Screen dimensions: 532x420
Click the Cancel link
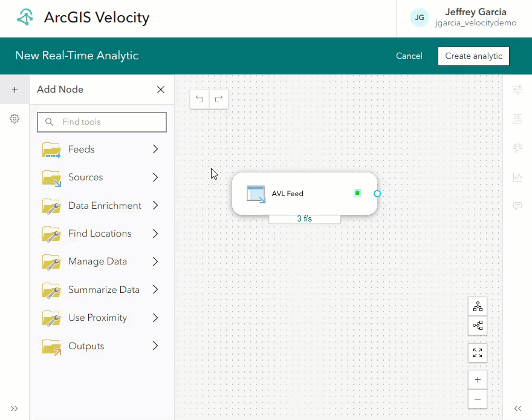pos(409,56)
